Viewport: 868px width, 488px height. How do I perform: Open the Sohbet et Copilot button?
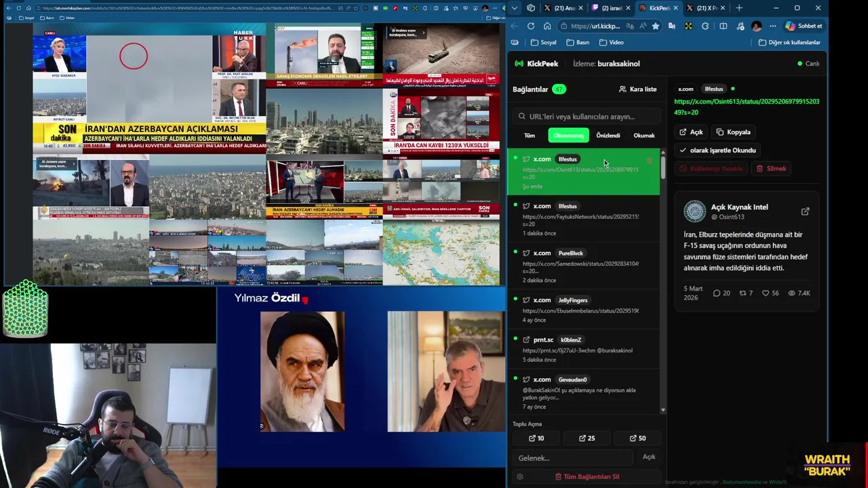[x=804, y=26]
